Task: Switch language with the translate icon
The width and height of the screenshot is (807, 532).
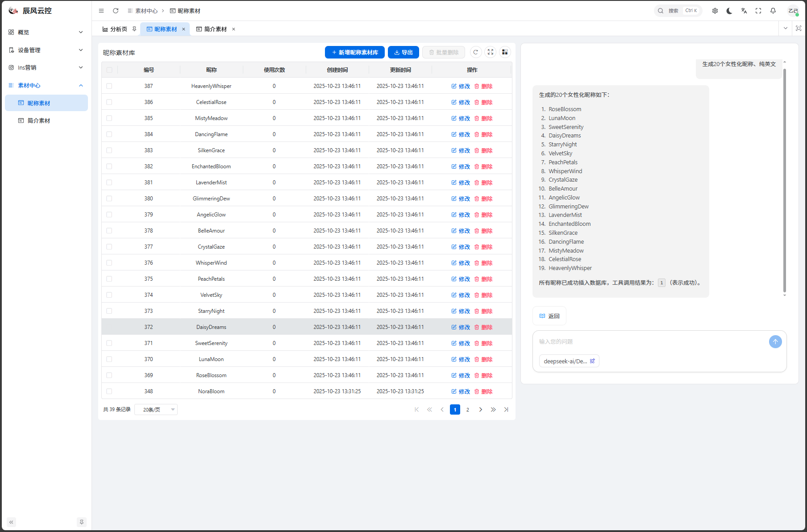Action: [744, 11]
